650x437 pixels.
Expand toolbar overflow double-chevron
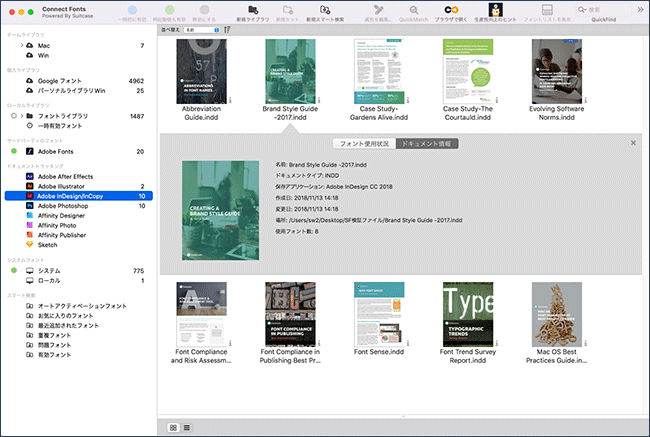point(640,10)
